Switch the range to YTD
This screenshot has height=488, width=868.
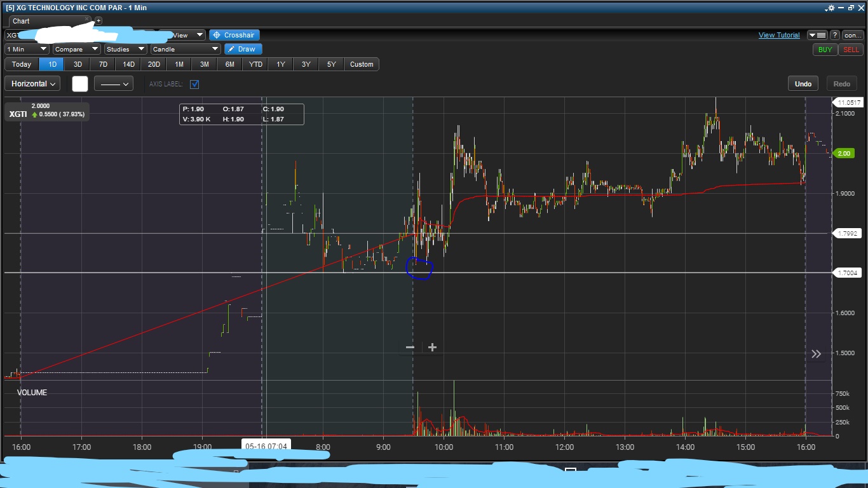[255, 64]
